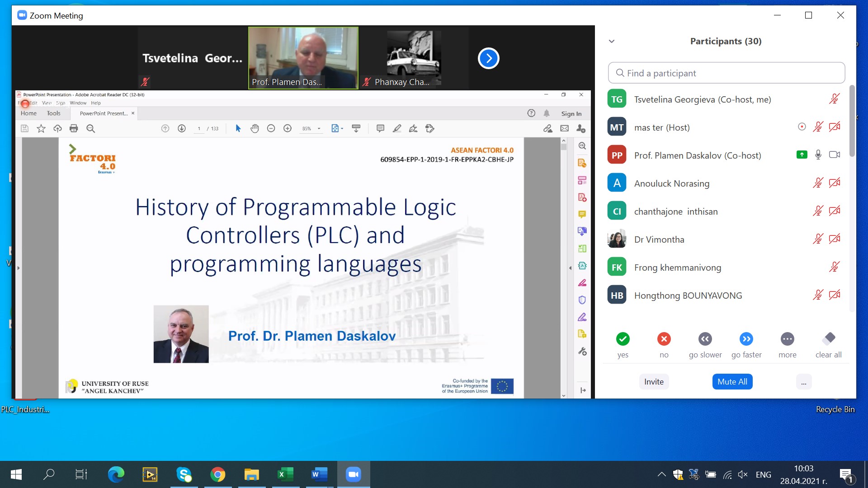Click the Find a participant search field
Viewport: 868px width, 488px height.
click(726, 73)
